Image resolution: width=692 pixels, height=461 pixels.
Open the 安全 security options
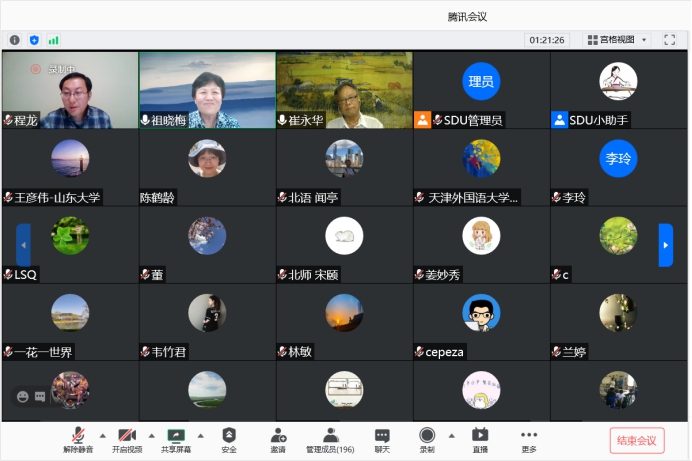coord(229,439)
